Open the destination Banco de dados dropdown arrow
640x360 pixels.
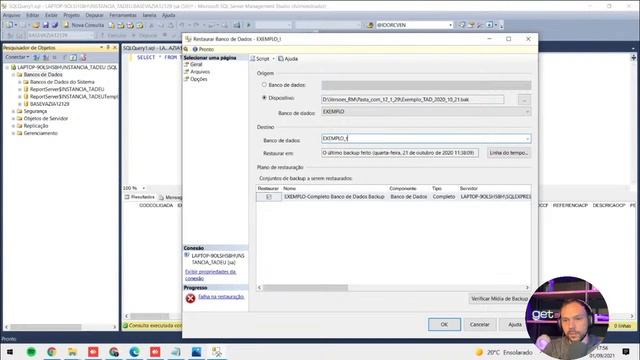coord(527,139)
